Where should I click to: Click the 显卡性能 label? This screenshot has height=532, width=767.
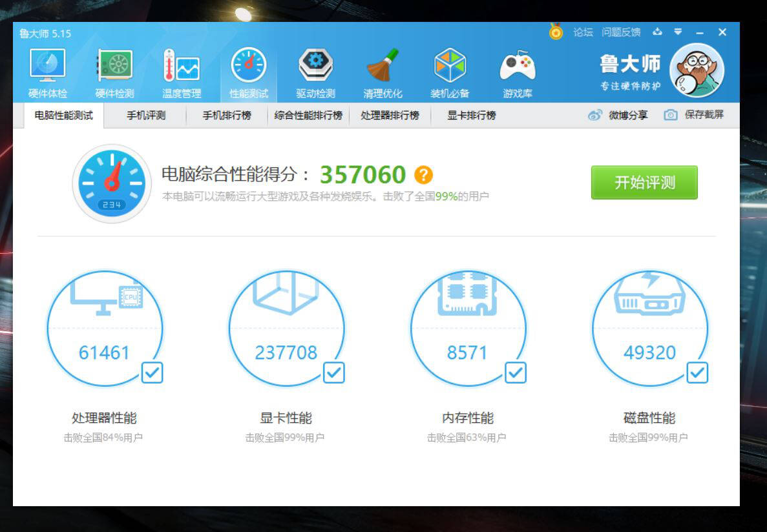pos(286,418)
